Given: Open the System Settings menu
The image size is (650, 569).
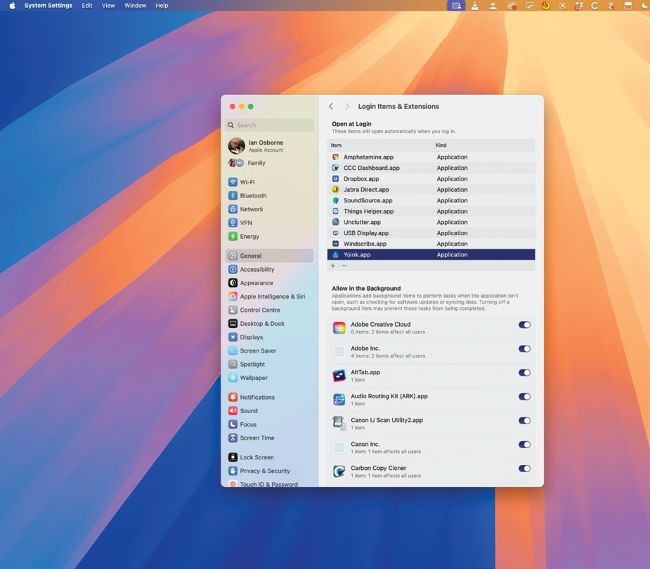Looking at the screenshot, I should click(48, 5).
